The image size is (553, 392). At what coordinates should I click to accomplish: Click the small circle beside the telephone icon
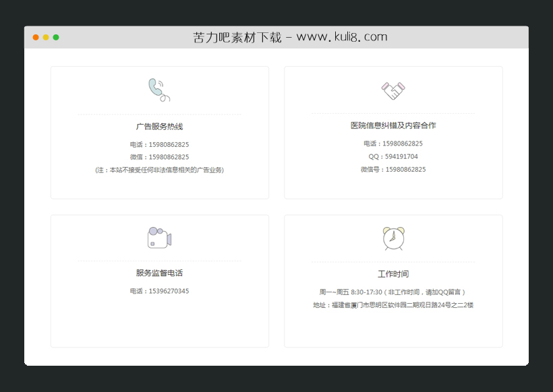164,98
